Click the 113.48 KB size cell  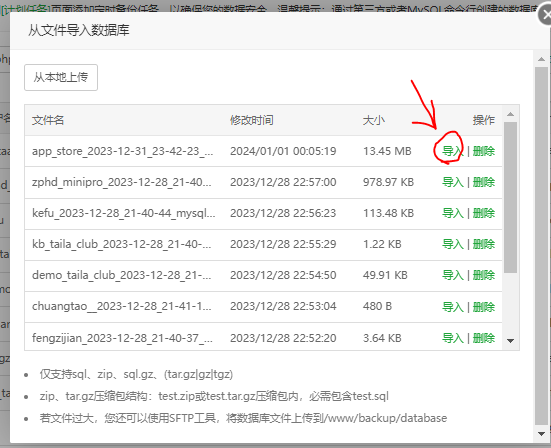click(x=389, y=213)
